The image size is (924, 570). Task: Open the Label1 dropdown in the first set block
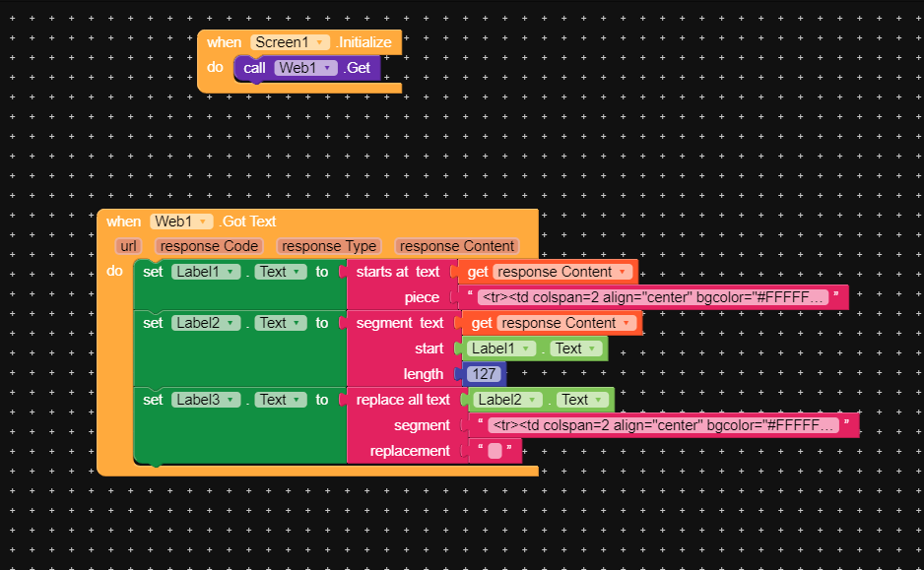(x=231, y=271)
